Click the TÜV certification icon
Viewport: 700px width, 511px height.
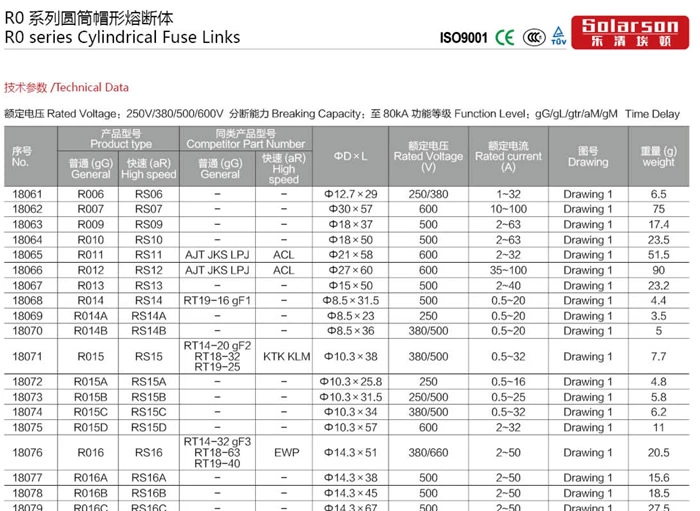pyautogui.click(x=560, y=37)
